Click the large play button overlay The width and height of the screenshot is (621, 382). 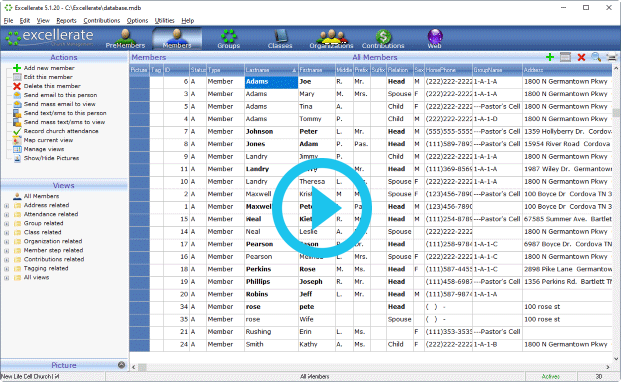322,208
